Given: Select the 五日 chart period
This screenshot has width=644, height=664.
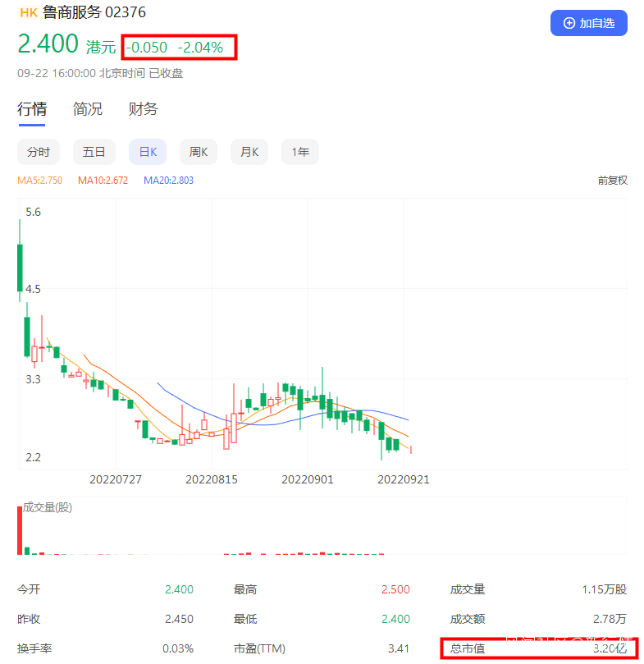Looking at the screenshot, I should (x=94, y=152).
